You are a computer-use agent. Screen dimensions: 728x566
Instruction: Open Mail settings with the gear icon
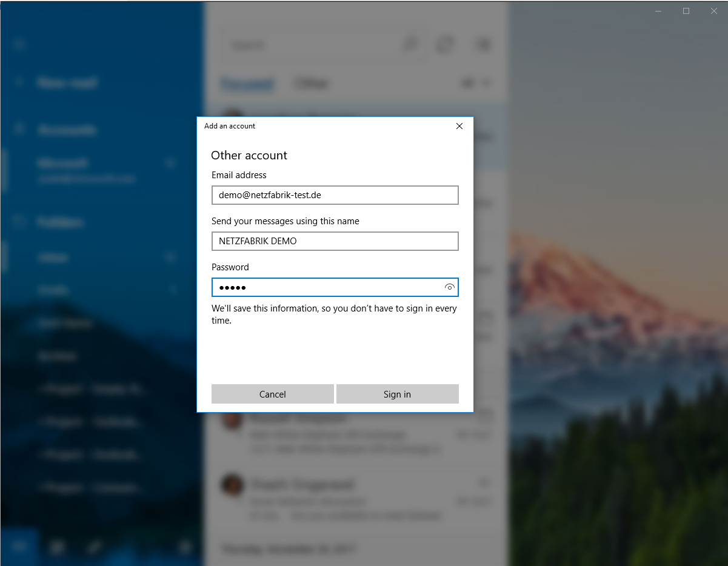tap(185, 547)
